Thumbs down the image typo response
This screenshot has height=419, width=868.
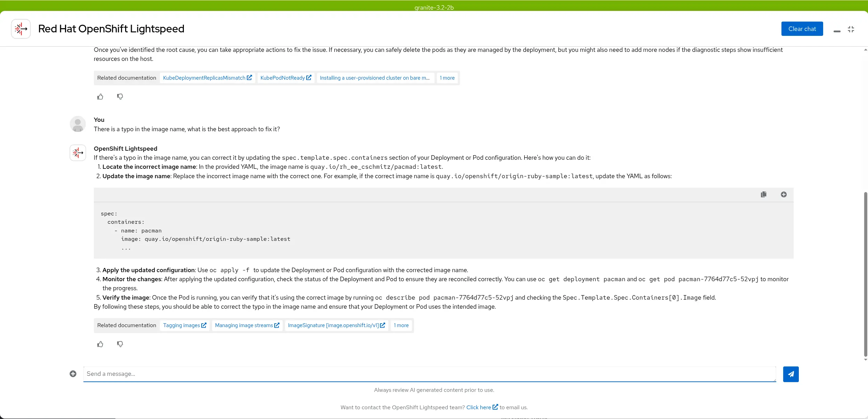click(120, 344)
